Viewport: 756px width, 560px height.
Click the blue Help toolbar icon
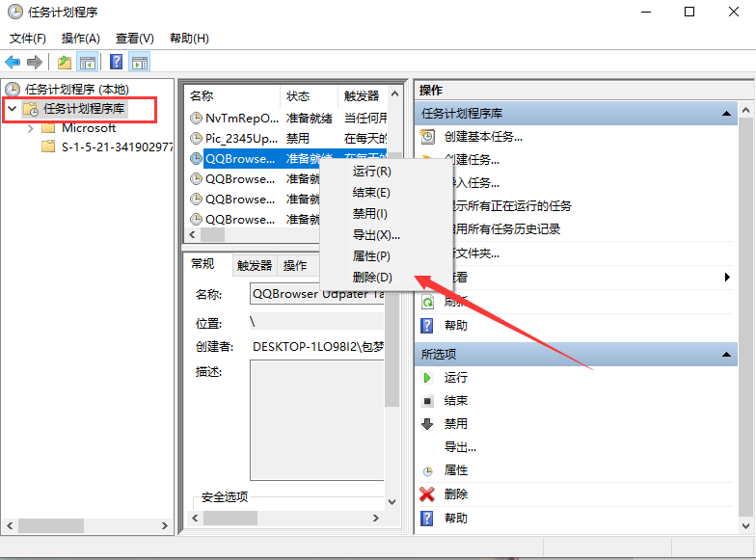[116, 63]
